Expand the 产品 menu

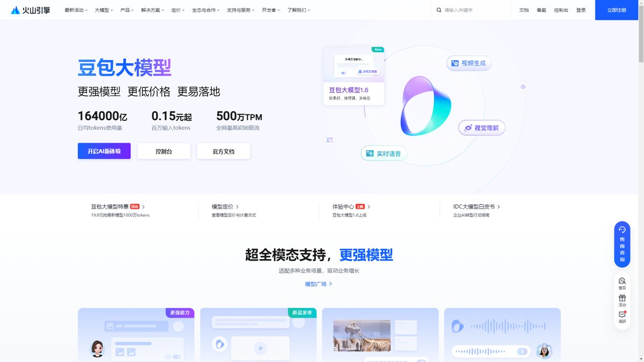coord(127,10)
